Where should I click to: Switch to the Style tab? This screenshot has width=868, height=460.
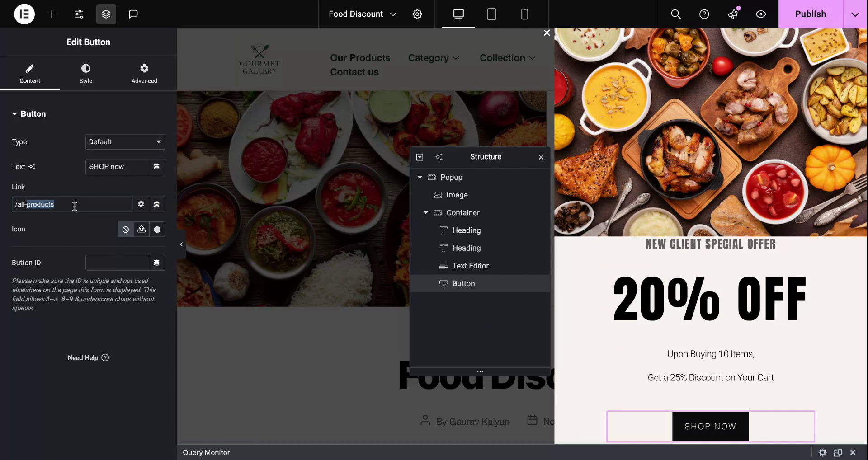tap(85, 73)
